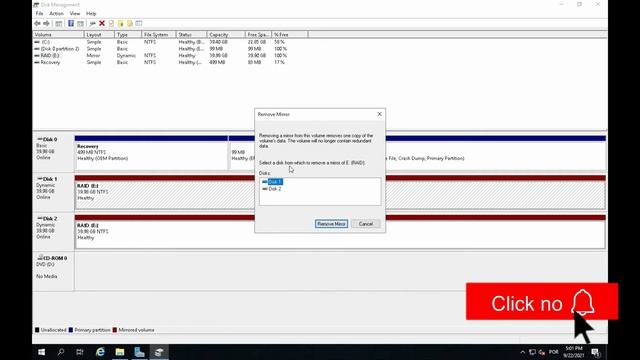640x360 pixels.
Task: Click the Remove Mirror button
Action: tap(331, 224)
